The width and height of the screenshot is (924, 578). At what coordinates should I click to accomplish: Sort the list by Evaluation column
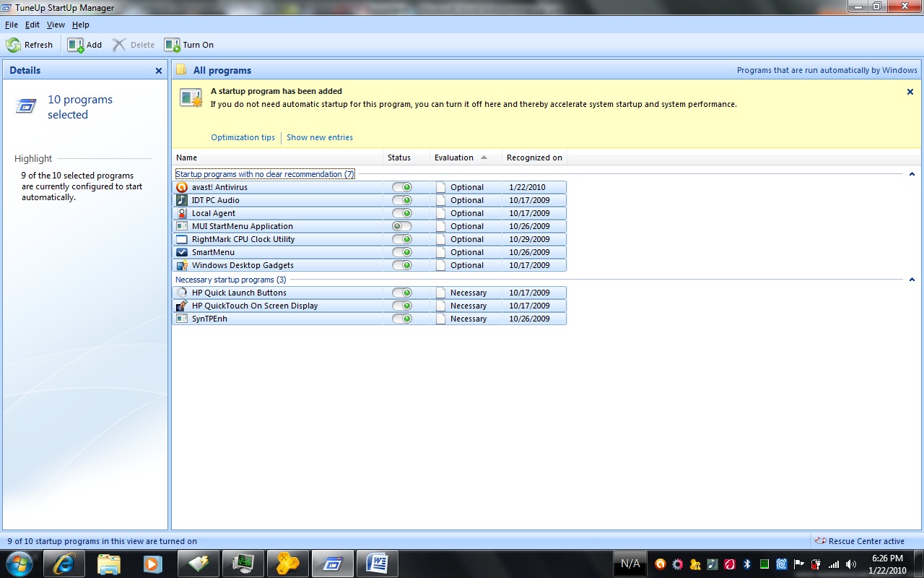466,158
